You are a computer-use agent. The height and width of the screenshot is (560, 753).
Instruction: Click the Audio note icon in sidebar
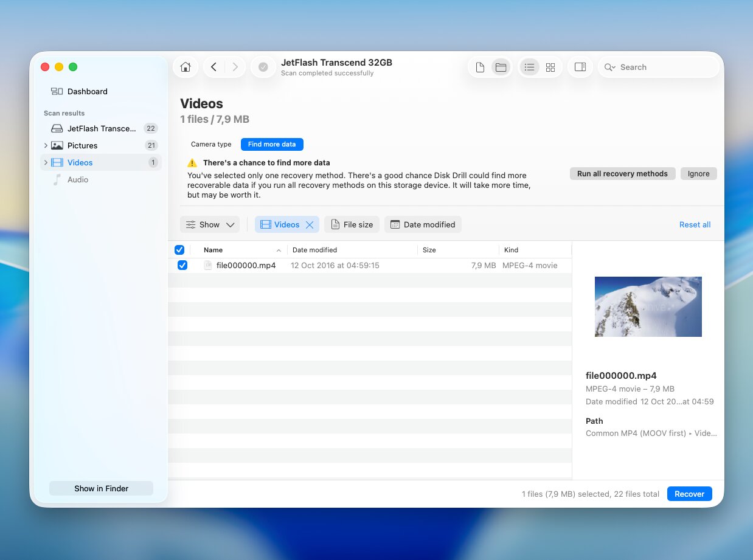click(57, 179)
